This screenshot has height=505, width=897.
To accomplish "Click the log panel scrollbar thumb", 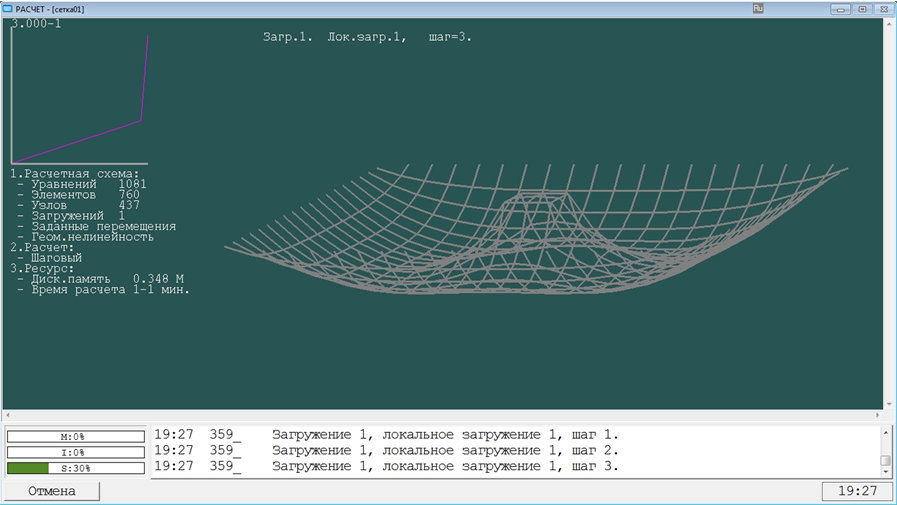I will coord(886,460).
